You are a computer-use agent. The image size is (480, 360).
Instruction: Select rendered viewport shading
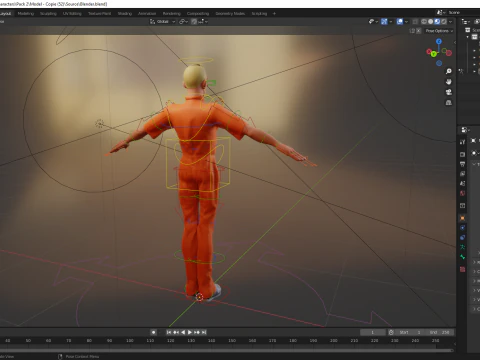(x=444, y=22)
